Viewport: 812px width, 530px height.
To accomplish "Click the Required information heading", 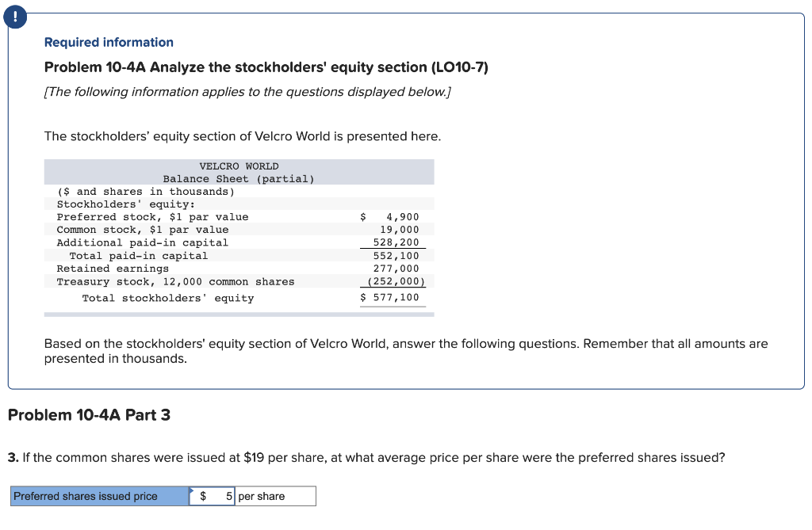I will tap(109, 42).
